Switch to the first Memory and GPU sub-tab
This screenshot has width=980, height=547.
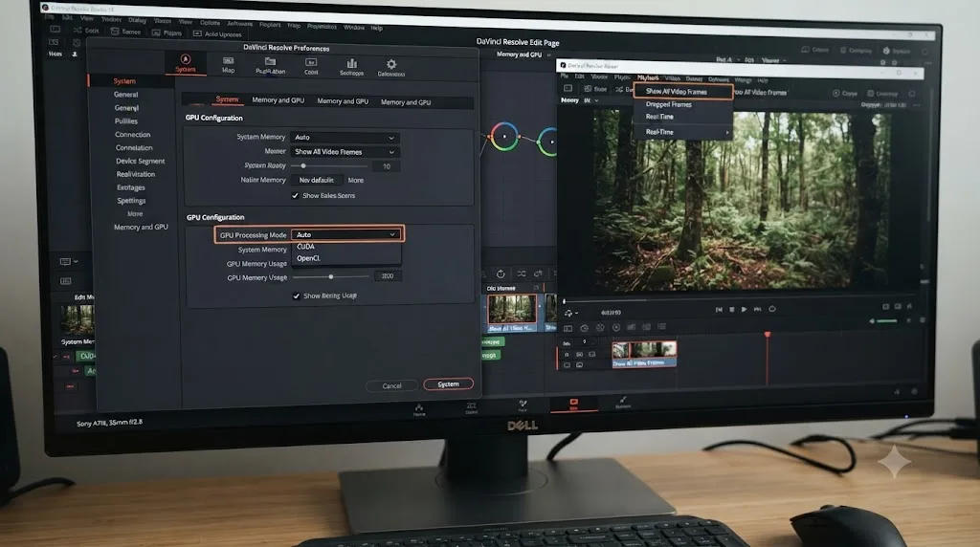coord(278,99)
